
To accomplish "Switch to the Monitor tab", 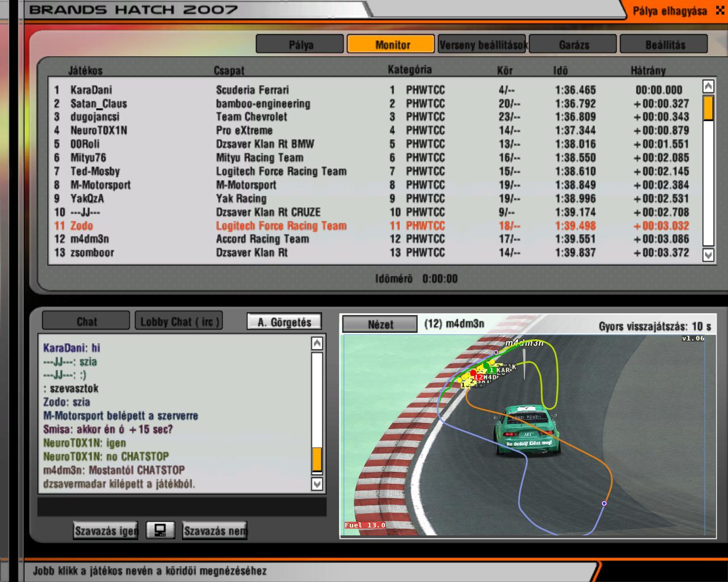I will 392,44.
